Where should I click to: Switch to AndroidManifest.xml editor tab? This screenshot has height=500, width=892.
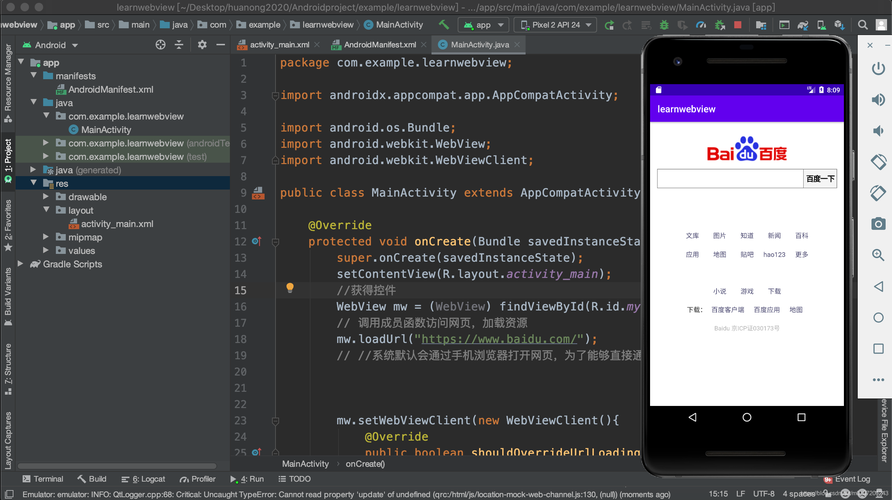tap(379, 44)
